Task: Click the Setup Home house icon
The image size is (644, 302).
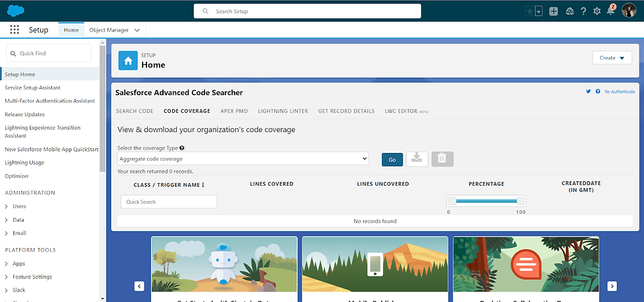Action: tap(128, 60)
